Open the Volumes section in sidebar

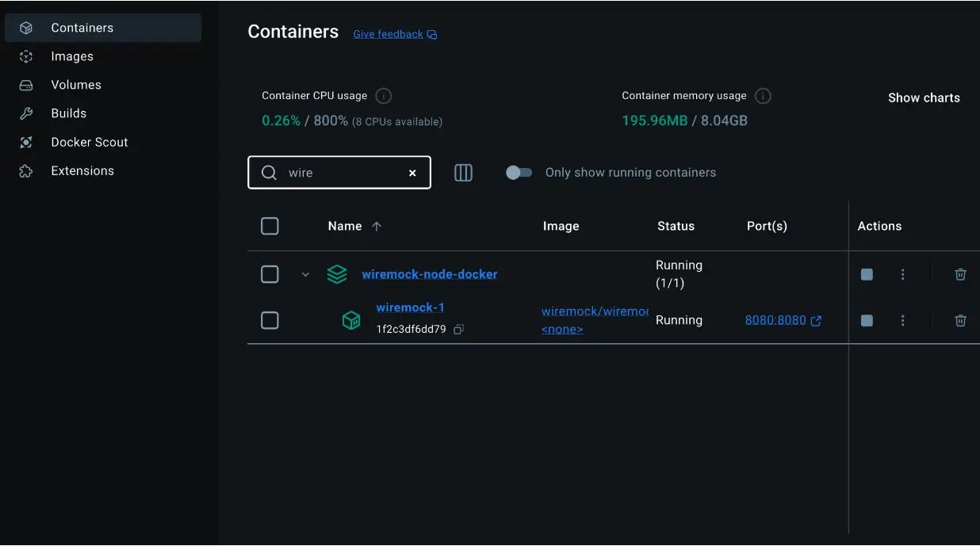pos(76,85)
